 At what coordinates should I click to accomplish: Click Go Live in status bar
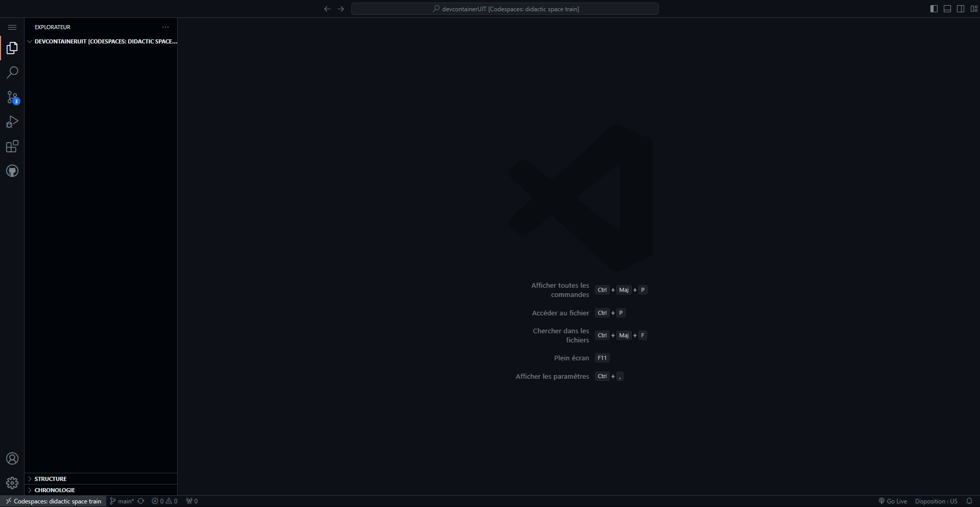(x=893, y=501)
